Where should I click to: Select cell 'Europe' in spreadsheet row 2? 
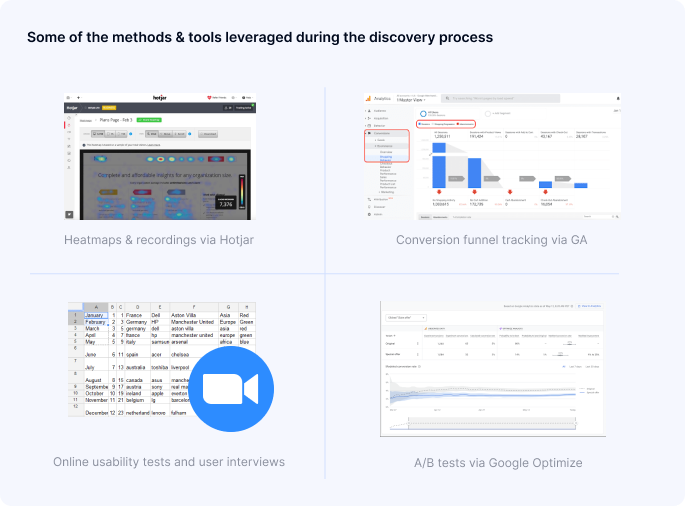click(x=228, y=322)
